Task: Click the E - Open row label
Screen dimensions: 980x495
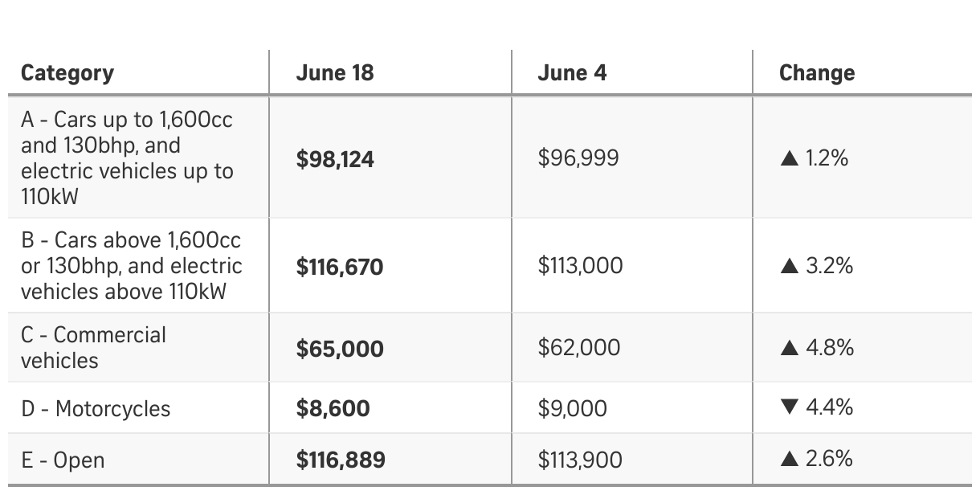Action: 63,460
